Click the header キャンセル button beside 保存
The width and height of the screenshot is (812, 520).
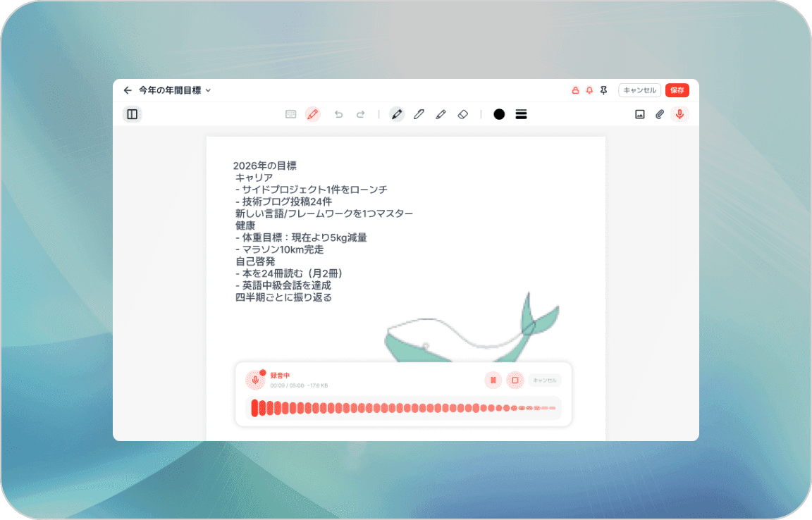tap(639, 90)
